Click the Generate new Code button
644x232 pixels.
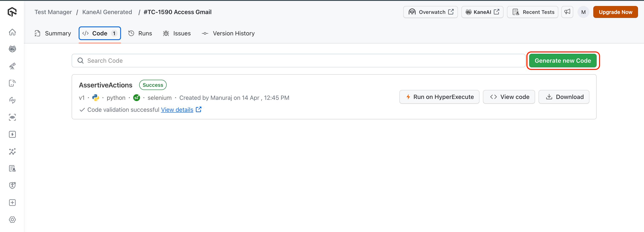pyautogui.click(x=563, y=60)
